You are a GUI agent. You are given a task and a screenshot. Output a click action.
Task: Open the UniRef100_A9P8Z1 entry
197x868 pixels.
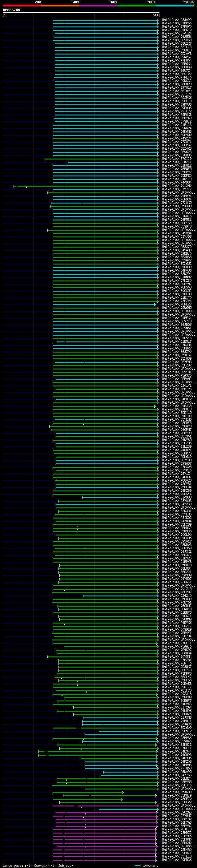click(x=177, y=853)
